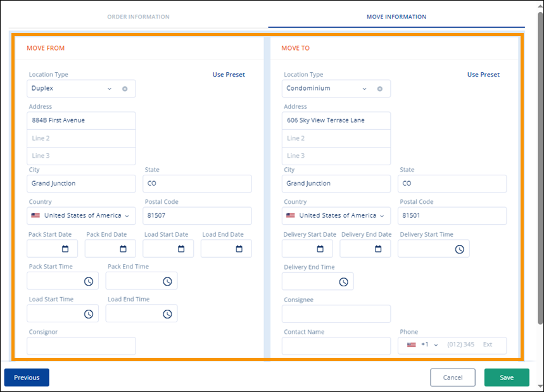
Task: Open the phone country code dropdown
Action: pos(436,345)
